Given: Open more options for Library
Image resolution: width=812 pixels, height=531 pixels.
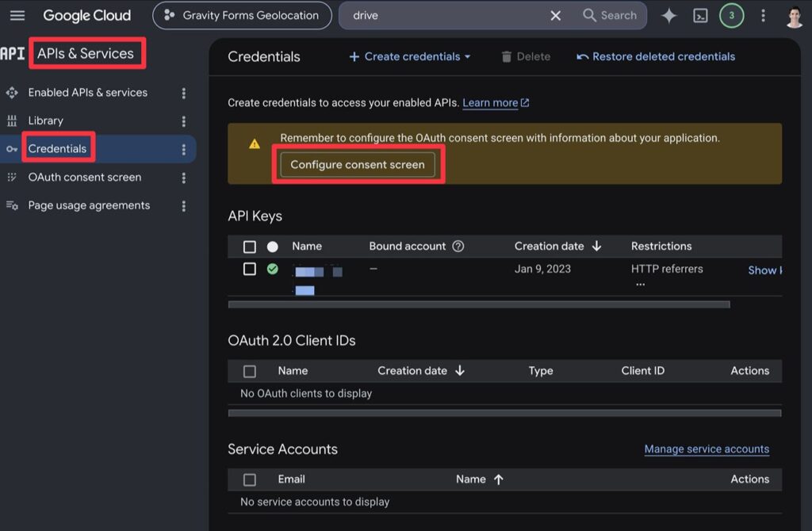Looking at the screenshot, I should coord(183,121).
